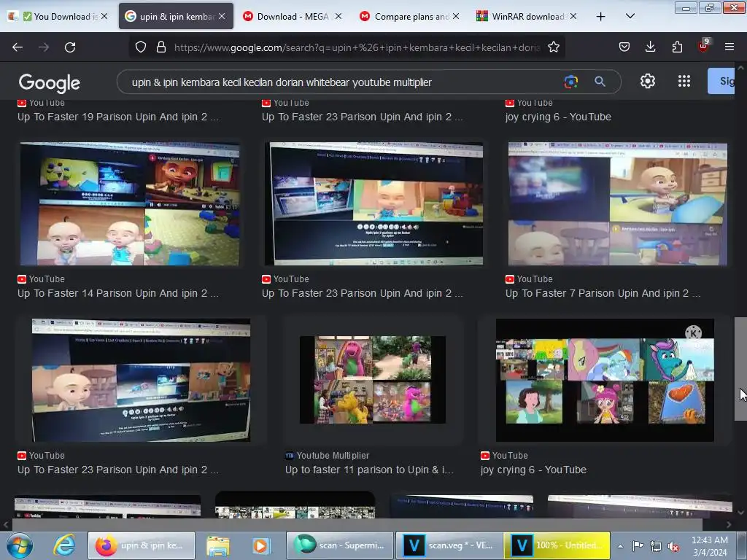This screenshot has height=560, width=747.
Task: Switch to the You Download tab
Action: (58, 16)
